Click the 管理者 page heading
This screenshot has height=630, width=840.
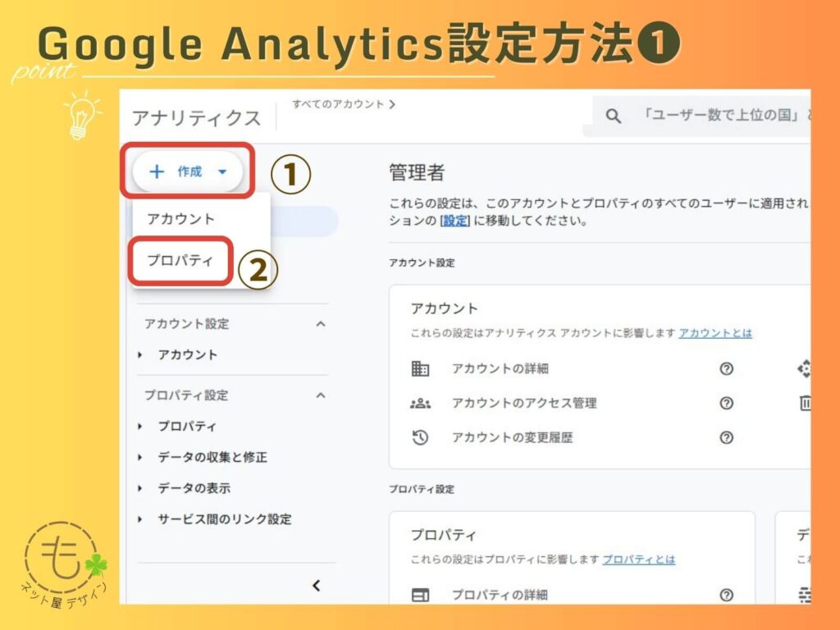pyautogui.click(x=417, y=172)
